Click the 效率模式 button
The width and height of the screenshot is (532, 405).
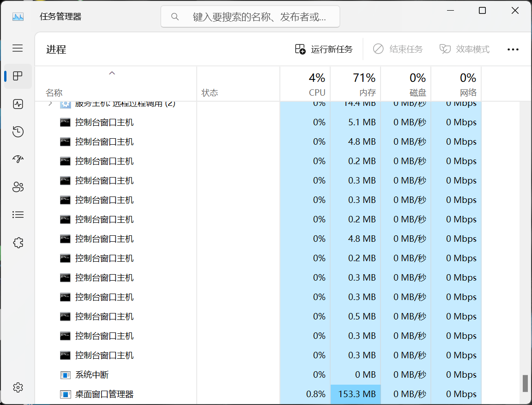tap(465, 49)
